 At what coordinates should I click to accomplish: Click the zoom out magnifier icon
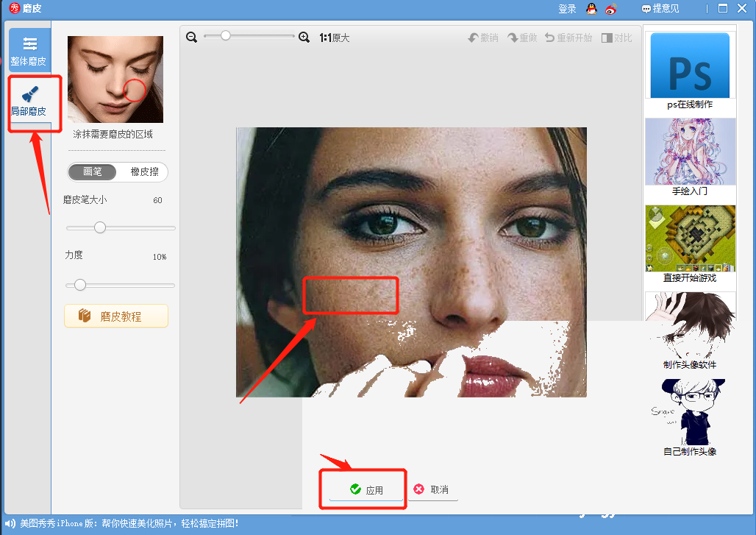point(191,37)
